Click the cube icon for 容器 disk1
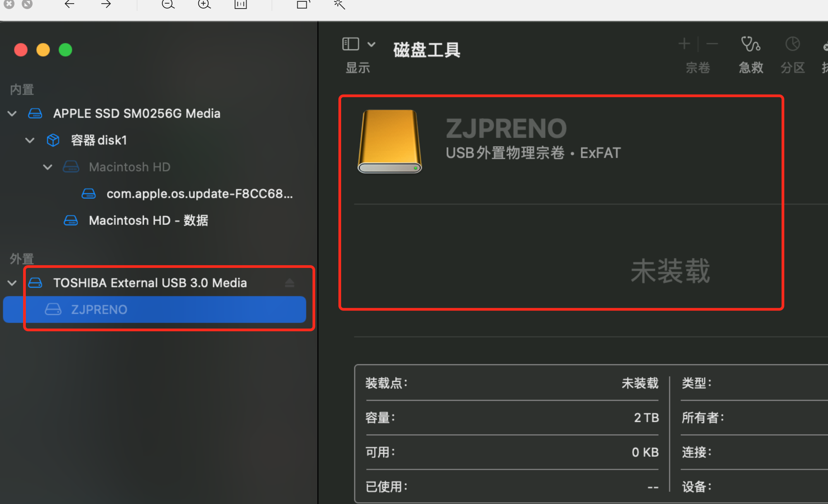Image resolution: width=828 pixels, height=504 pixels. pyautogui.click(x=53, y=140)
